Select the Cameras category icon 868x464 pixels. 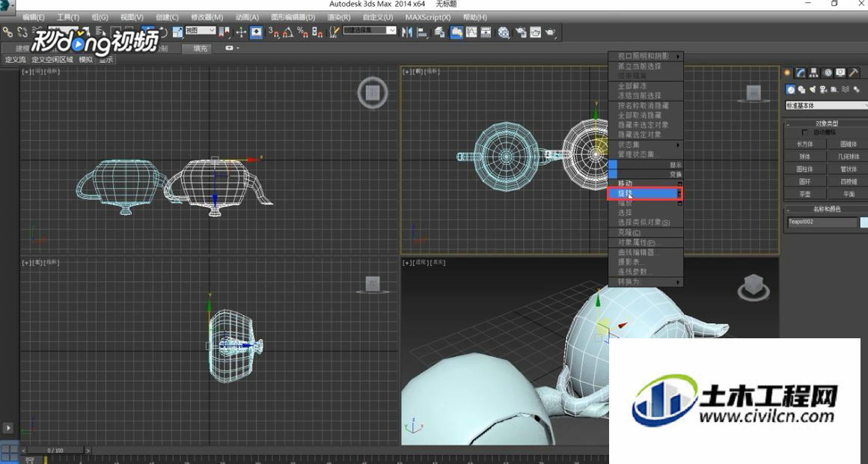[x=824, y=90]
